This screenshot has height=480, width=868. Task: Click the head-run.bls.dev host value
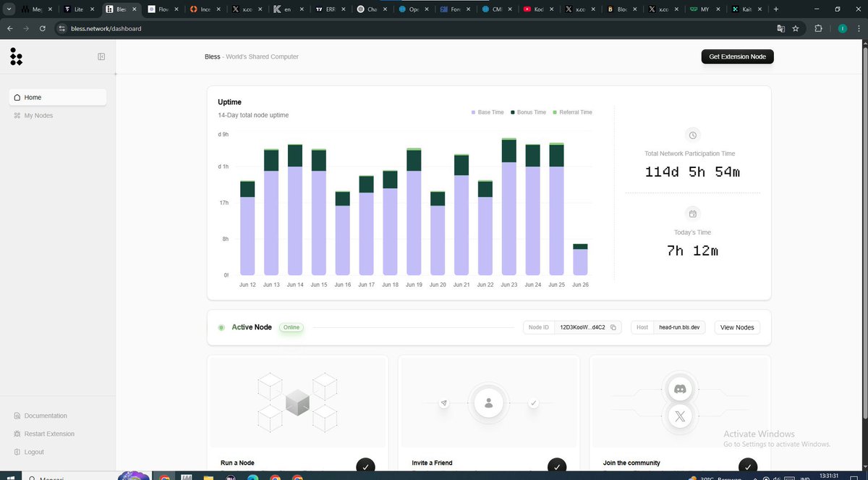coord(679,327)
